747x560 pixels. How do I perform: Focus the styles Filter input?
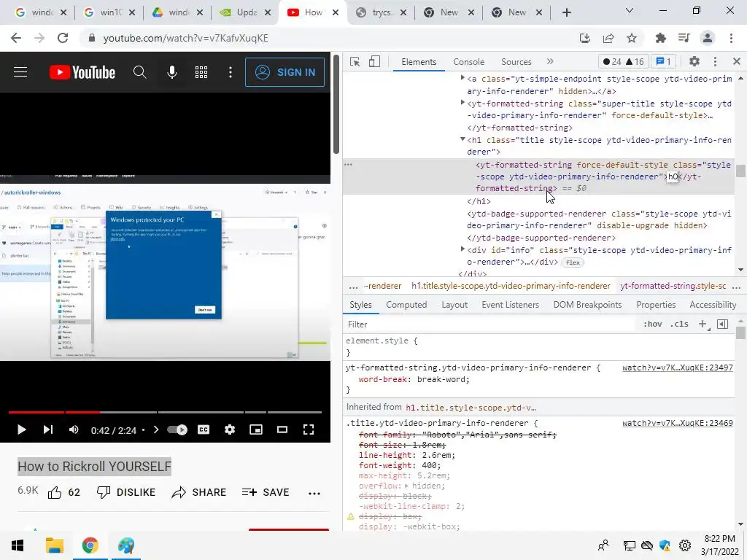pos(491,324)
